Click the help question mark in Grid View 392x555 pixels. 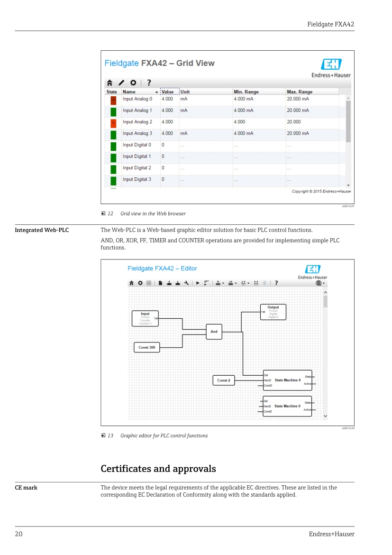(x=149, y=83)
